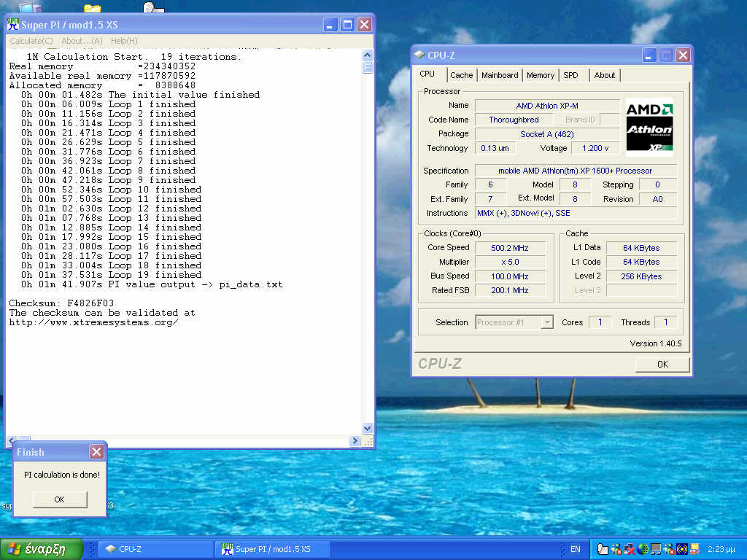Click the Super PI title bar icon
This screenshot has width=747, height=560.
point(13,24)
